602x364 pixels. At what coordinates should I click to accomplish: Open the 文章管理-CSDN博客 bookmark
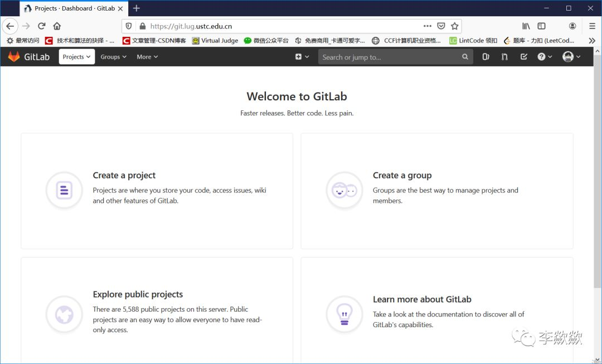click(x=154, y=40)
